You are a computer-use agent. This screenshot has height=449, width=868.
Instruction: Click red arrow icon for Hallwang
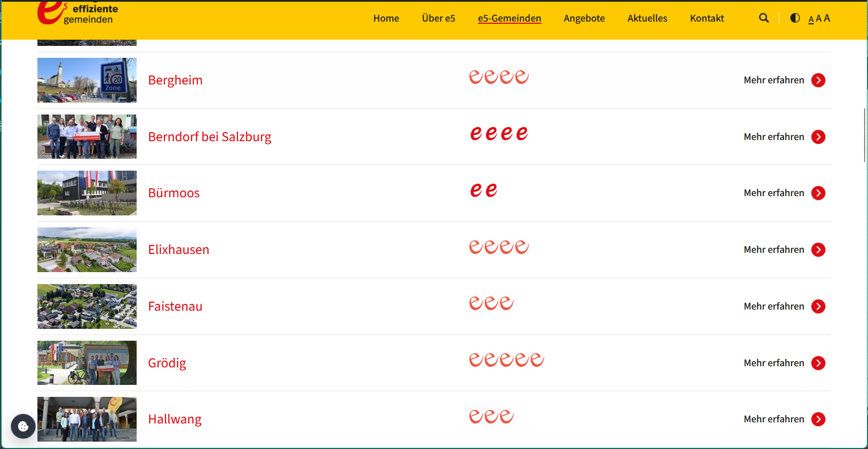pos(818,420)
